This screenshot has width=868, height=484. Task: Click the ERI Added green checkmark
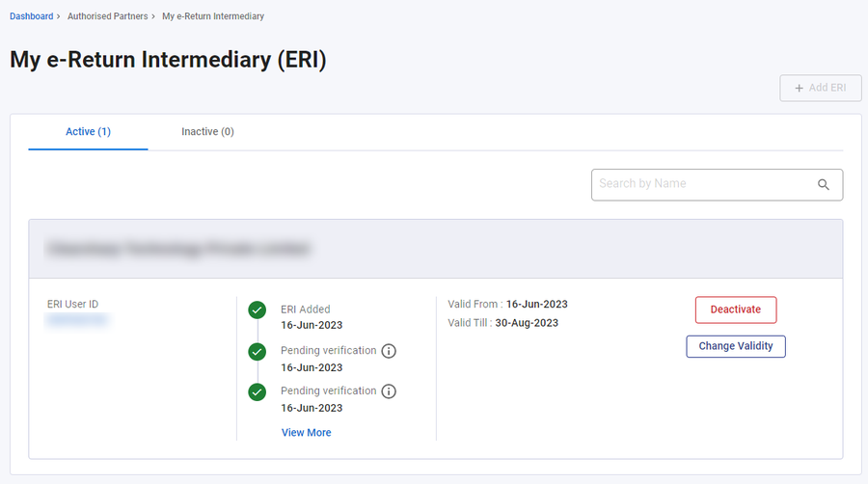(257, 309)
